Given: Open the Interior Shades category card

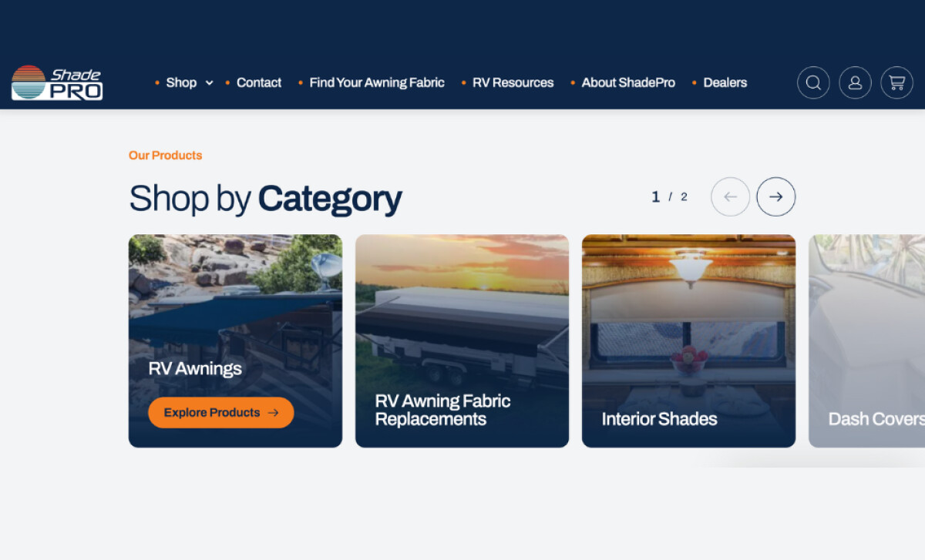Looking at the screenshot, I should (x=688, y=340).
